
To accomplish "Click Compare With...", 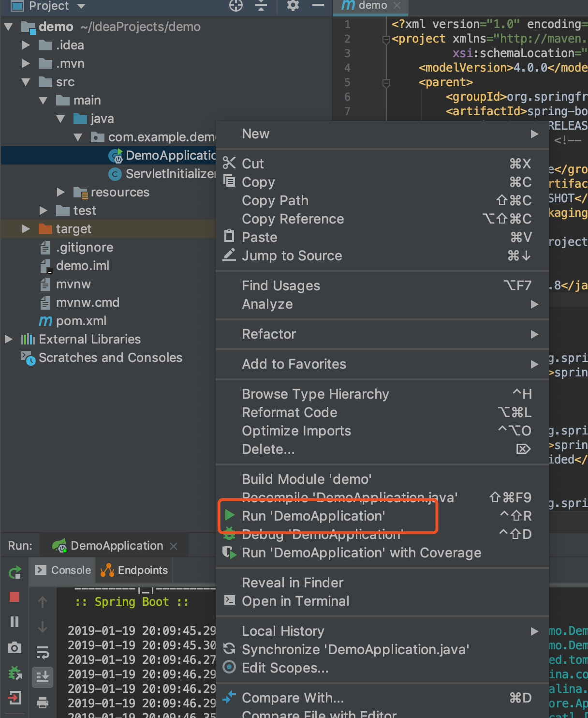I will 382,698.
